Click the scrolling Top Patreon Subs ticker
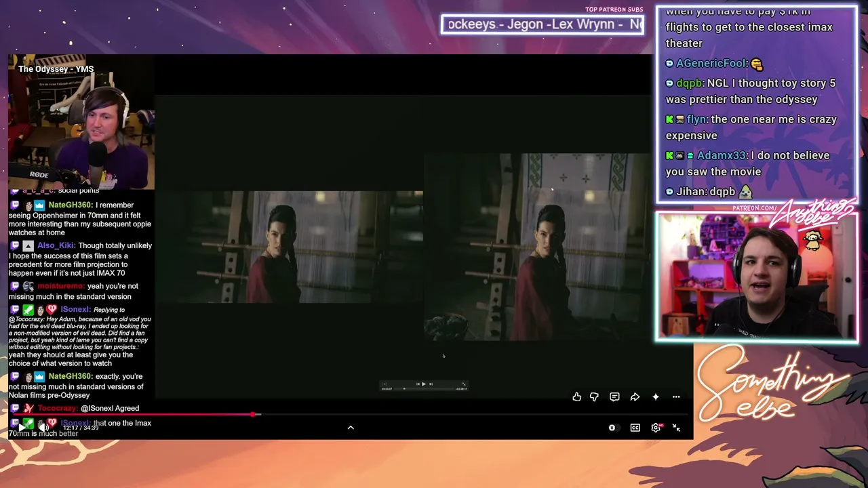868x488 pixels. [x=542, y=25]
